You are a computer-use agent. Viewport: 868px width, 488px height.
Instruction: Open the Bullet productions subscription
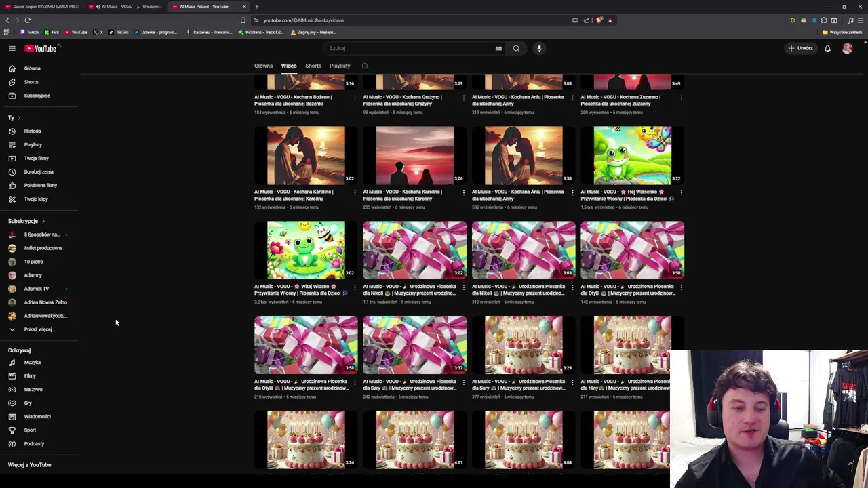coord(41,248)
